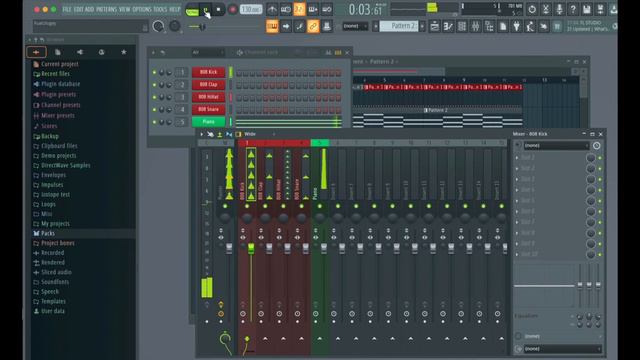Mute the 808 Snare channel via green LED
The image size is (640, 360).
click(154, 109)
